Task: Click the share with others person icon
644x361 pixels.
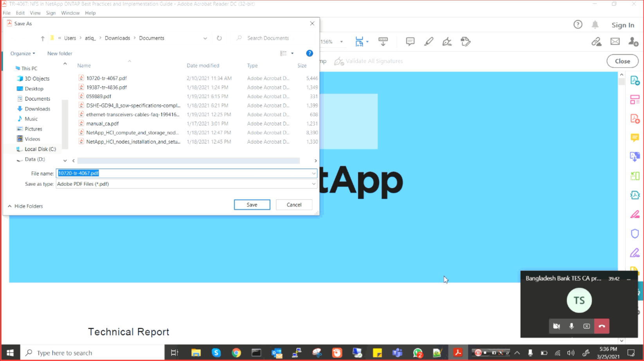Action: [633, 41]
